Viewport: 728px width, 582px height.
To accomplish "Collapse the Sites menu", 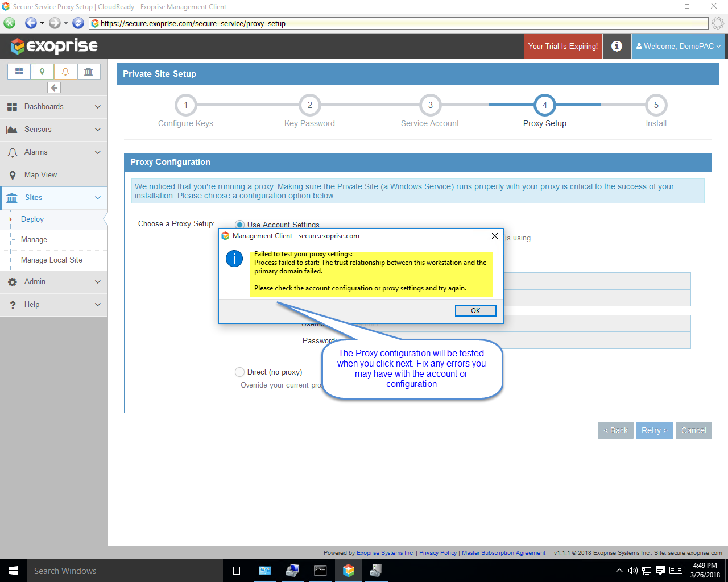I will tap(54, 198).
